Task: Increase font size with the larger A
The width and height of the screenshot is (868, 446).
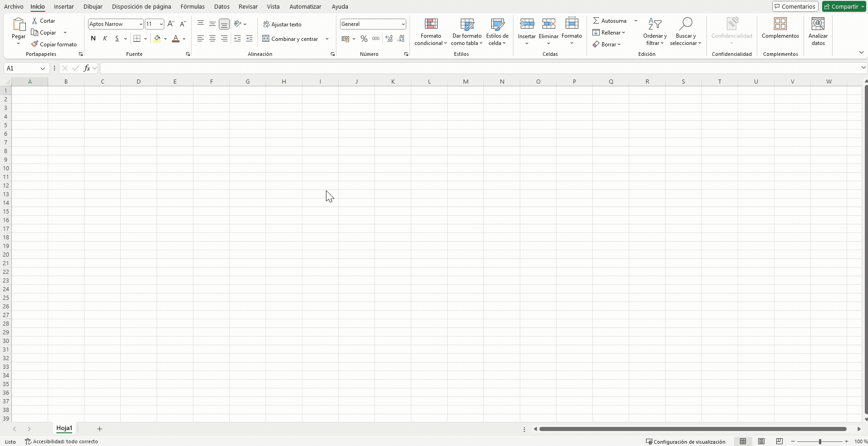Action: [x=171, y=24]
